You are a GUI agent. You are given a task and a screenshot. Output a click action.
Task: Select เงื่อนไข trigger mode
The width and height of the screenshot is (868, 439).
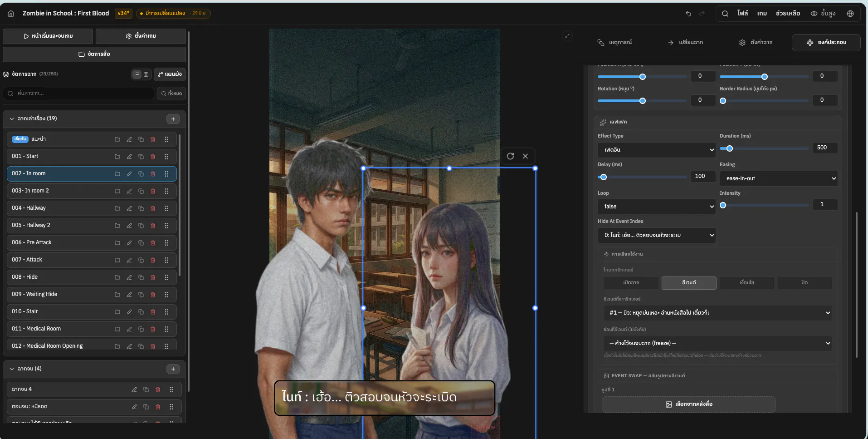pos(747,283)
